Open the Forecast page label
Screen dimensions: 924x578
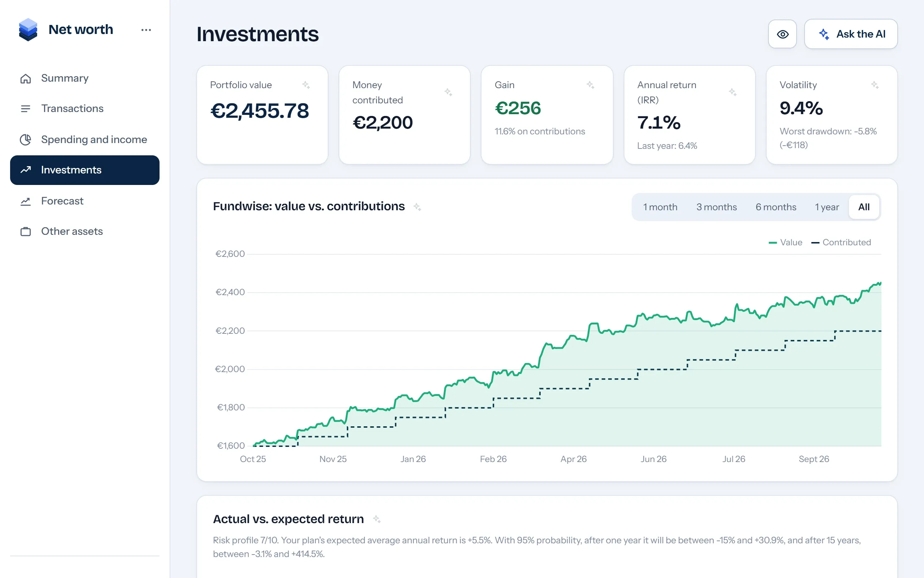(x=62, y=201)
